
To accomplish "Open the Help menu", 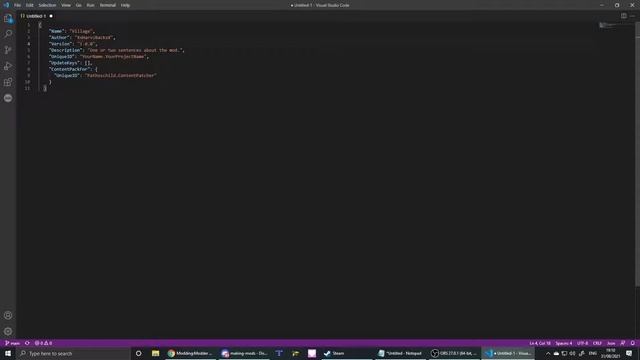I will coord(125,5).
